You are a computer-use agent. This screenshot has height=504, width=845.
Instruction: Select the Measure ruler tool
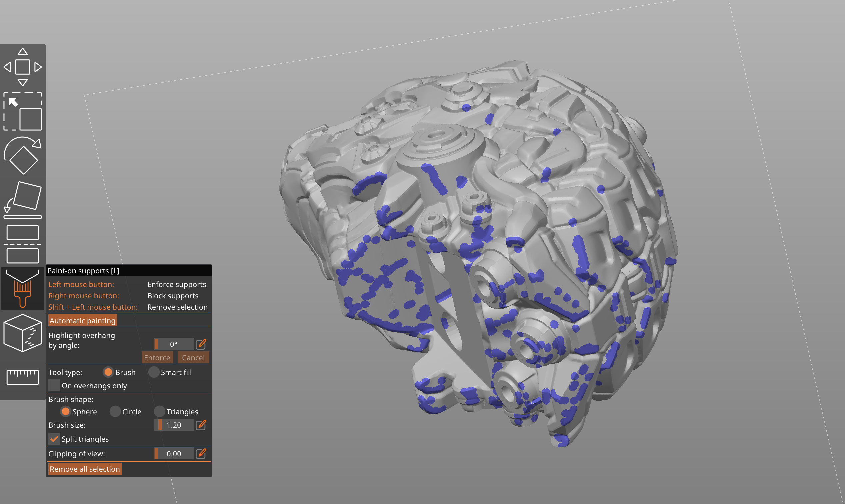point(22,377)
